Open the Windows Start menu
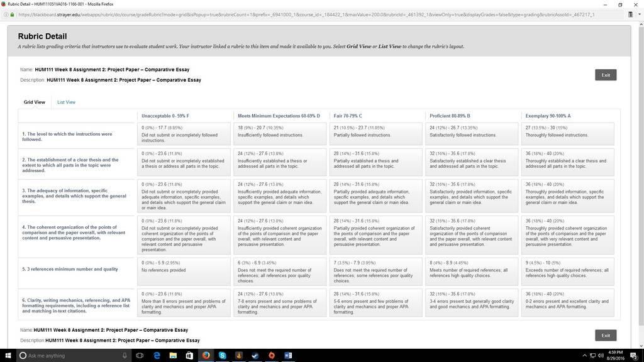Screen dimensions: 644x362 pyautogui.click(x=8, y=356)
